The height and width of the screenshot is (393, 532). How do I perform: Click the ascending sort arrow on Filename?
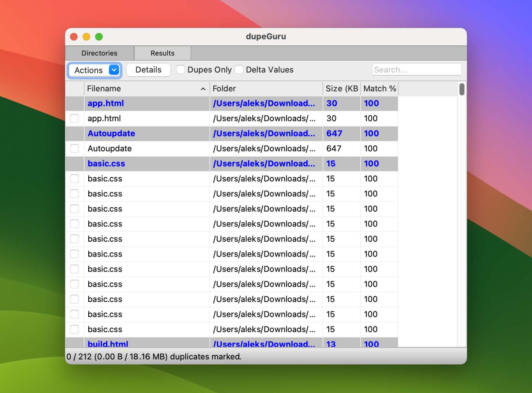(203, 89)
